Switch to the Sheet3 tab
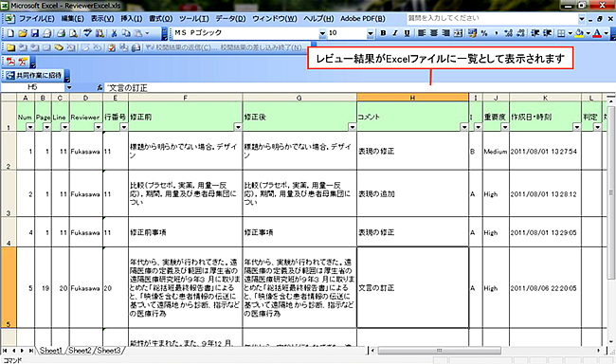The height and width of the screenshot is (364, 616). point(109,350)
